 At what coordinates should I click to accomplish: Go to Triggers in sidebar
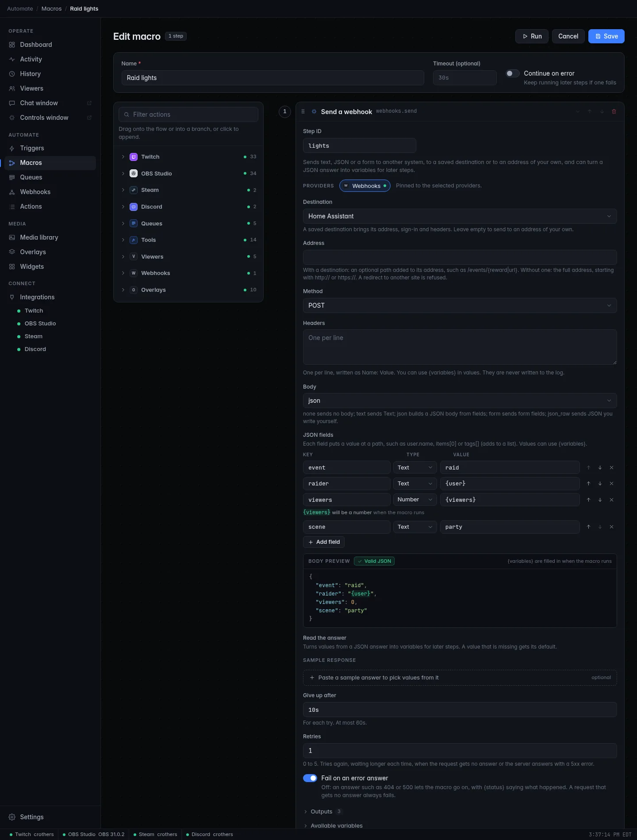(x=50, y=148)
